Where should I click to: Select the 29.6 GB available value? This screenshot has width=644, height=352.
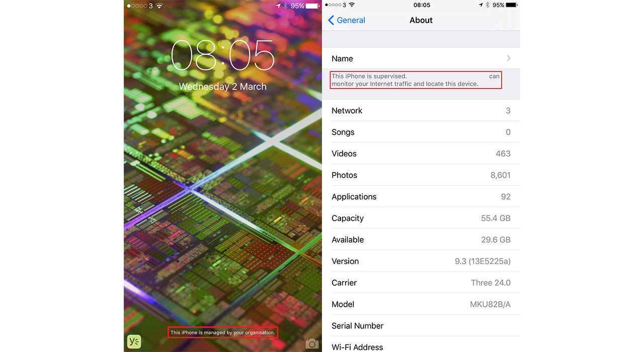pos(496,240)
